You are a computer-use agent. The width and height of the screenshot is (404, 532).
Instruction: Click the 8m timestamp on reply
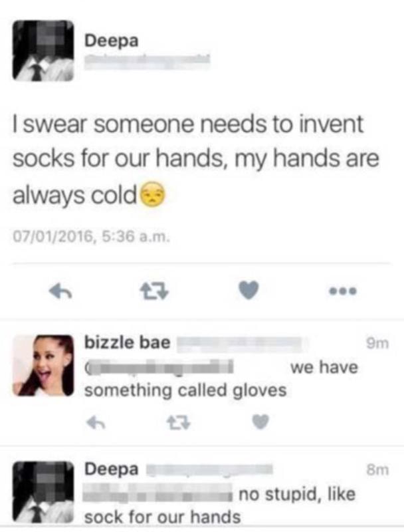377,470
